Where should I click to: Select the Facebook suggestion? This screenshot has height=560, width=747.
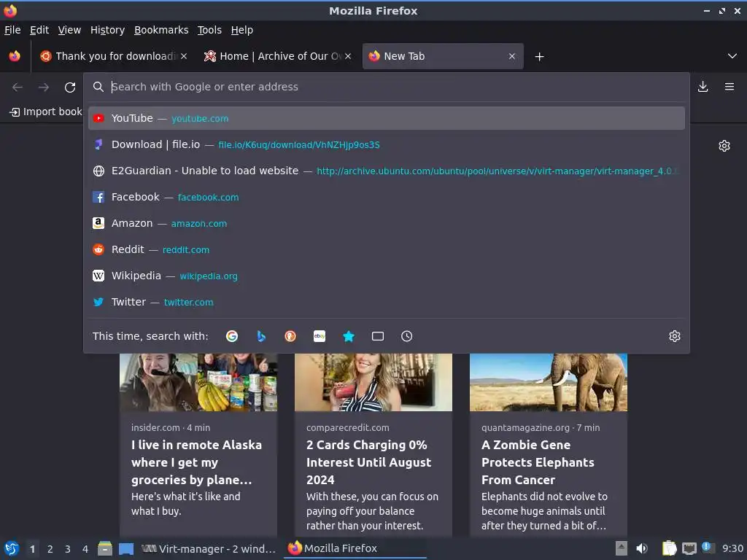coord(387,197)
